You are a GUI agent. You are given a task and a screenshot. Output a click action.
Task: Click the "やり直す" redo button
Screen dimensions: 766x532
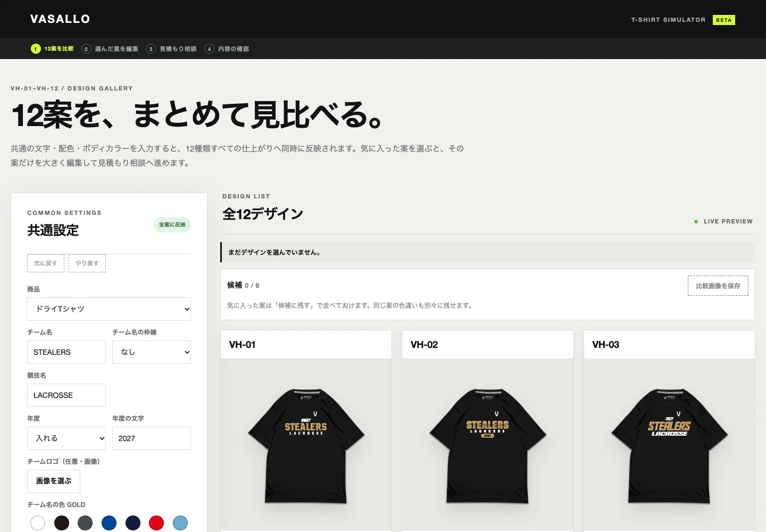click(87, 263)
